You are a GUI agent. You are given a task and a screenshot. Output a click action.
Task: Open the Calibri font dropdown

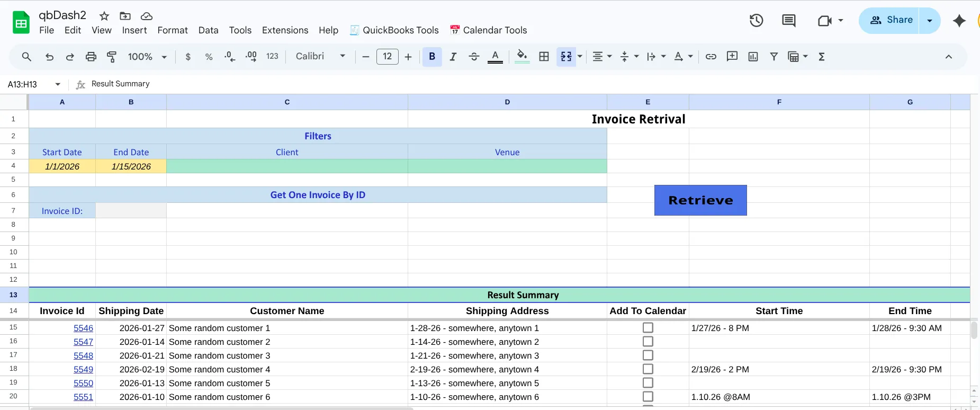320,56
